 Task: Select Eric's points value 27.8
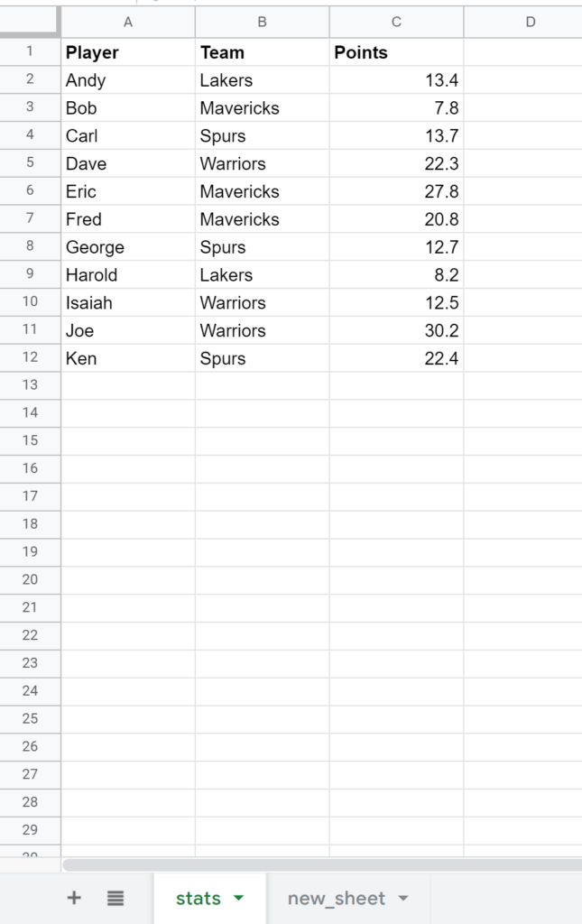(395, 191)
